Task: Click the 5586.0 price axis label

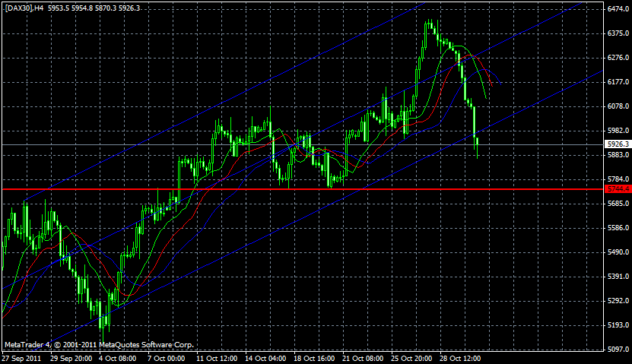Action: 618,227
